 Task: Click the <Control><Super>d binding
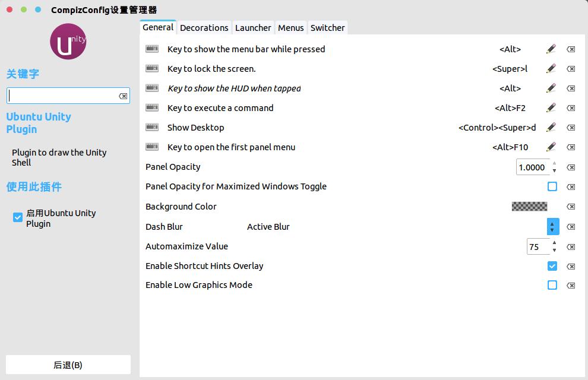click(x=497, y=128)
